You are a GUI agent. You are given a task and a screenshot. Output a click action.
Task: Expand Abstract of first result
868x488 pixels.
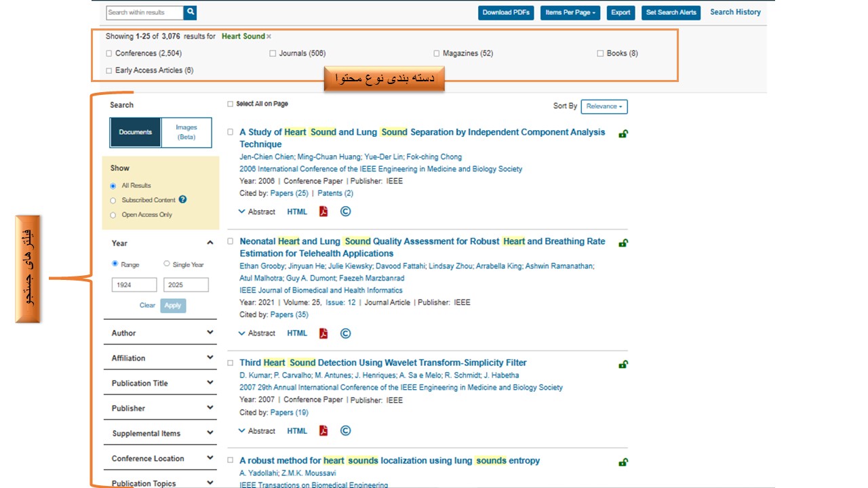pyautogui.click(x=257, y=211)
